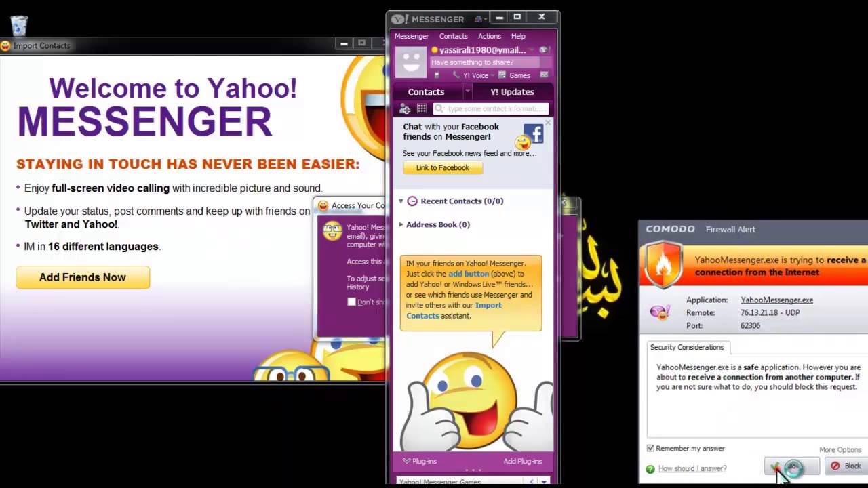Screen dimensions: 868x488
Task: Click the yellow availability status dot
Action: point(435,49)
